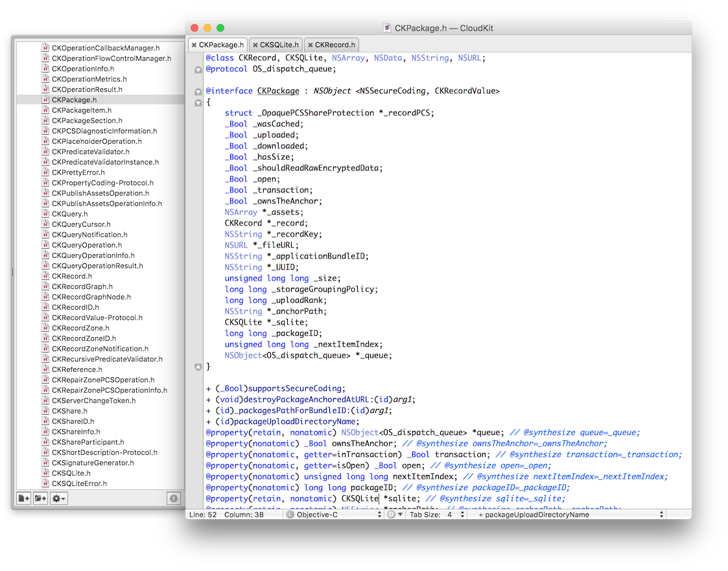Click the header icon beside CKQueryCursor.h
The width and height of the screenshot is (728, 571).
[45, 224]
